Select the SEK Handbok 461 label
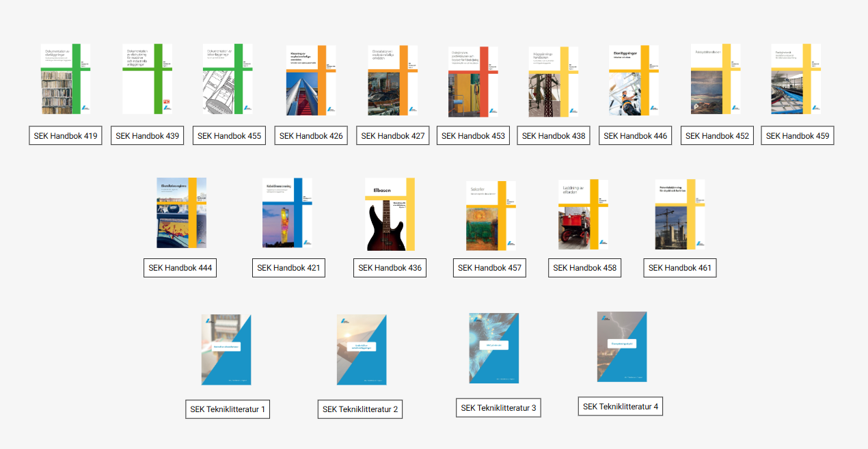The width and height of the screenshot is (868, 449). [x=680, y=268]
